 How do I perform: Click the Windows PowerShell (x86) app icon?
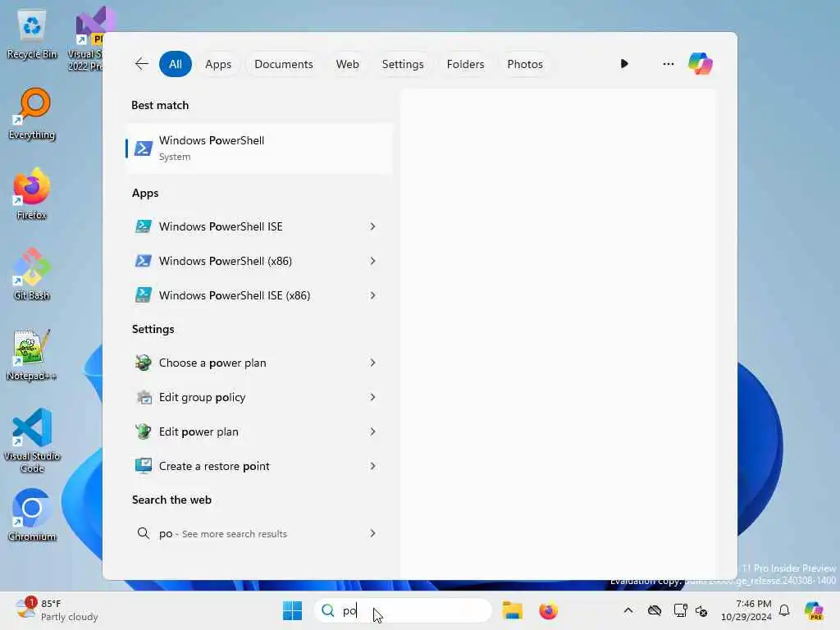pos(143,261)
